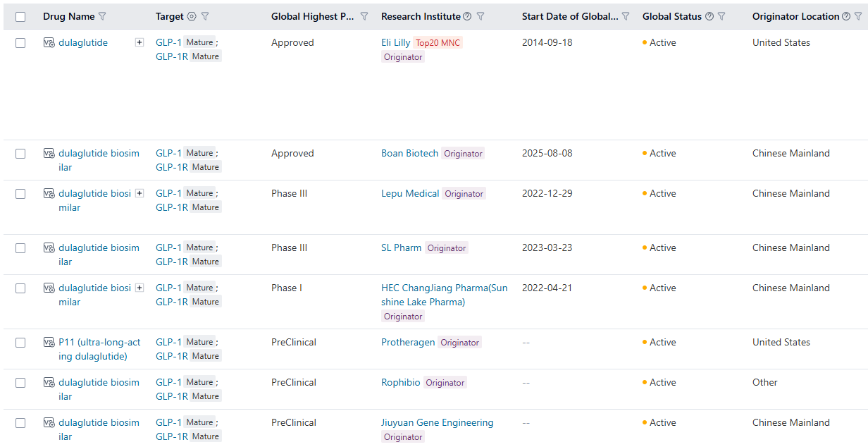Filter the Research Institute column

(x=480, y=16)
